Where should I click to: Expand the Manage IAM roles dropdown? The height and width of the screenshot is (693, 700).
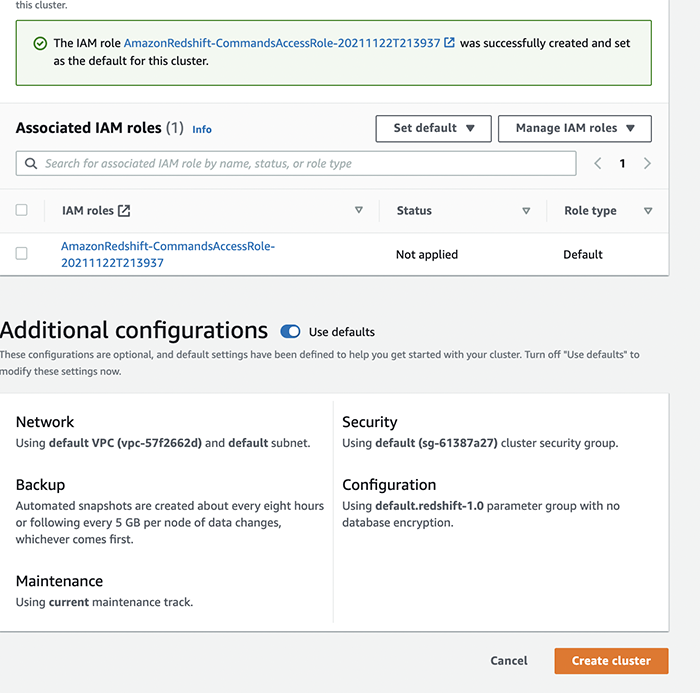coord(574,128)
